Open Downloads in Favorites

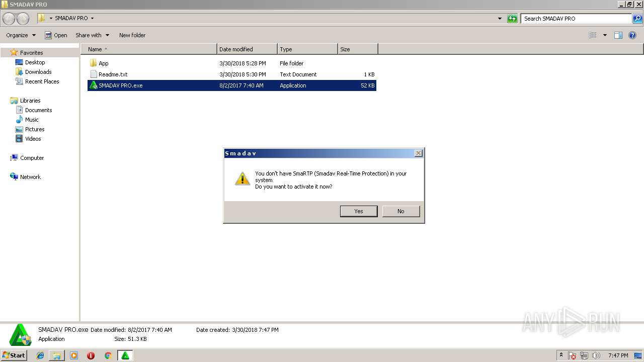click(38, 72)
